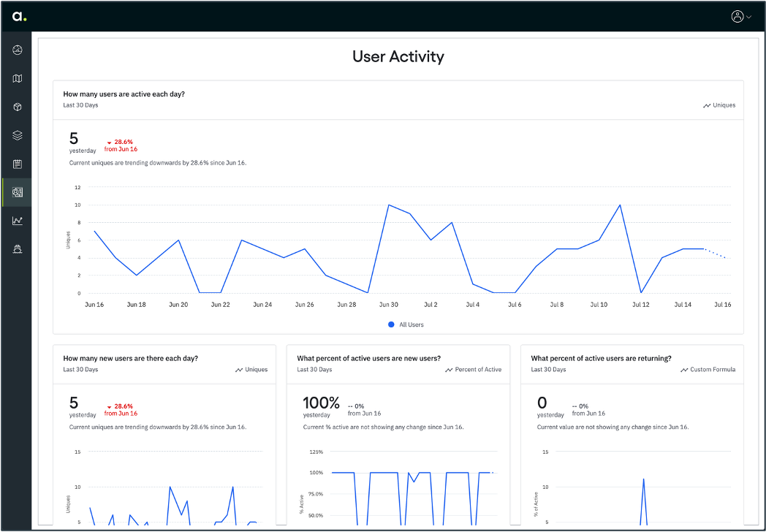The width and height of the screenshot is (766, 532).
Task: Toggle the All Users legend dot
Action: point(391,324)
